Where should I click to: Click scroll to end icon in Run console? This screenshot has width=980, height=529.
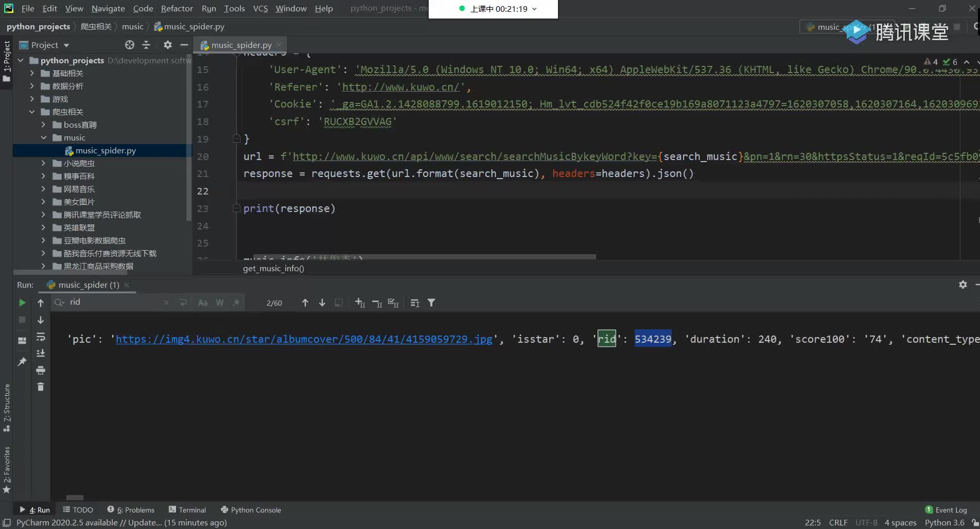(41, 353)
